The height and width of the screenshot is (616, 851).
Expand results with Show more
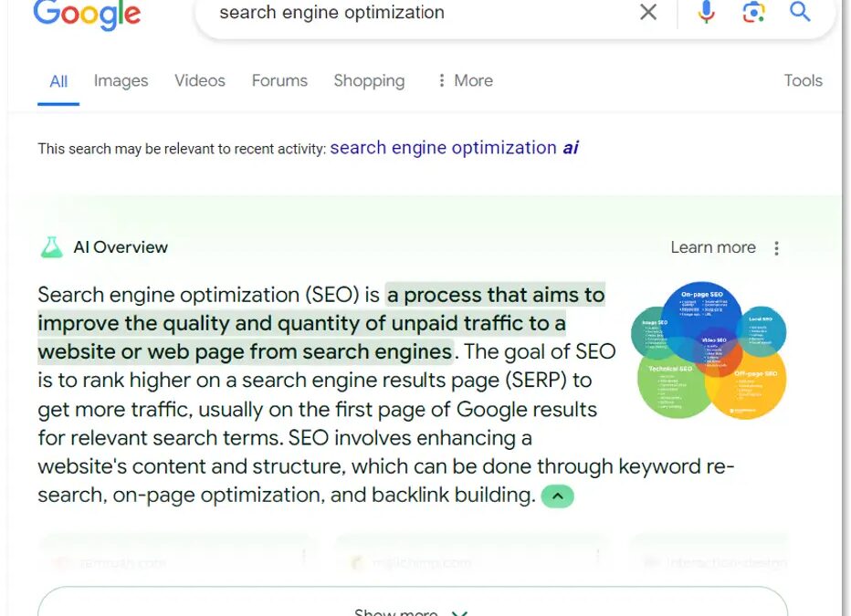(411, 610)
